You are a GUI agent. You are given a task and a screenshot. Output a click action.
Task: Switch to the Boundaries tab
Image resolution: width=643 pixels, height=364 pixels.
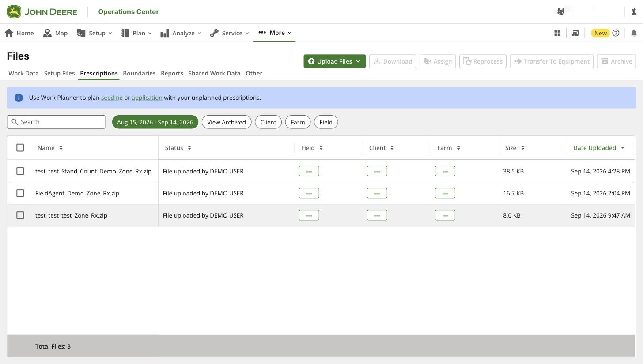click(139, 73)
